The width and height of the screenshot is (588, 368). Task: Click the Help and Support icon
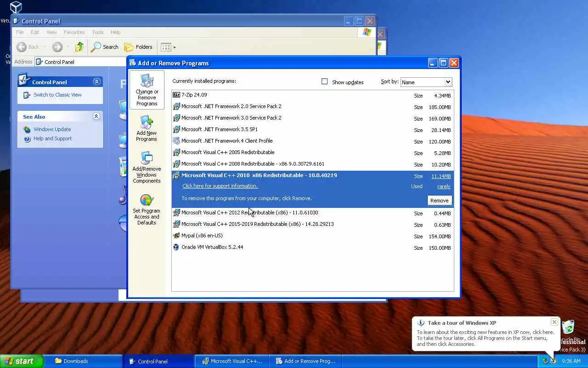(27, 138)
